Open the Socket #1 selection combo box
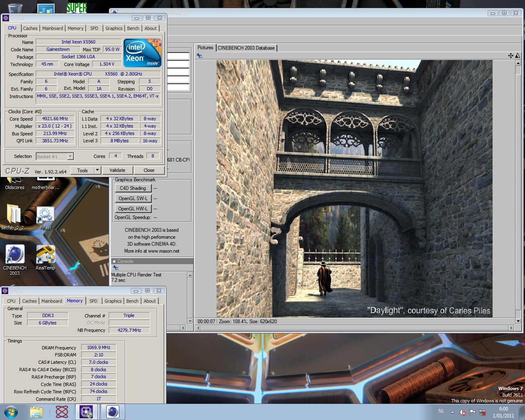This screenshot has height=420, width=525. [x=55, y=156]
